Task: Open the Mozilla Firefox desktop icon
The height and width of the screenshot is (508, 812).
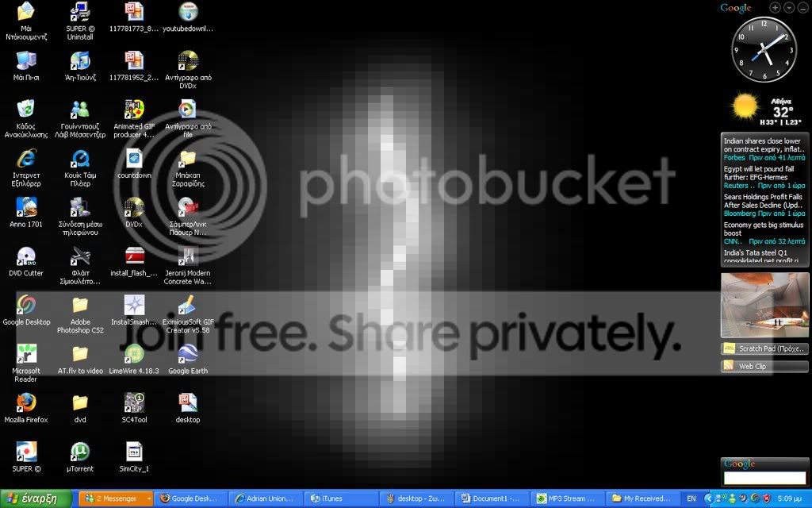Action: coord(26,402)
